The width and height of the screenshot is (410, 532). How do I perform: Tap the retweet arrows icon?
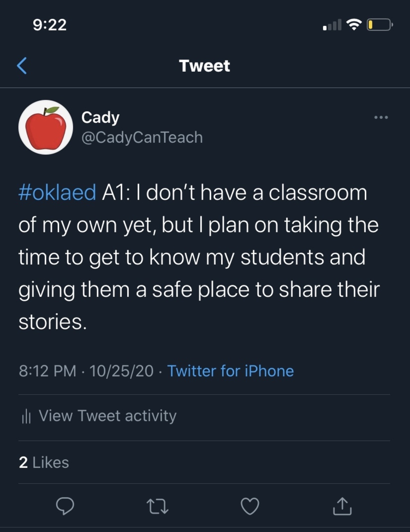(157, 506)
